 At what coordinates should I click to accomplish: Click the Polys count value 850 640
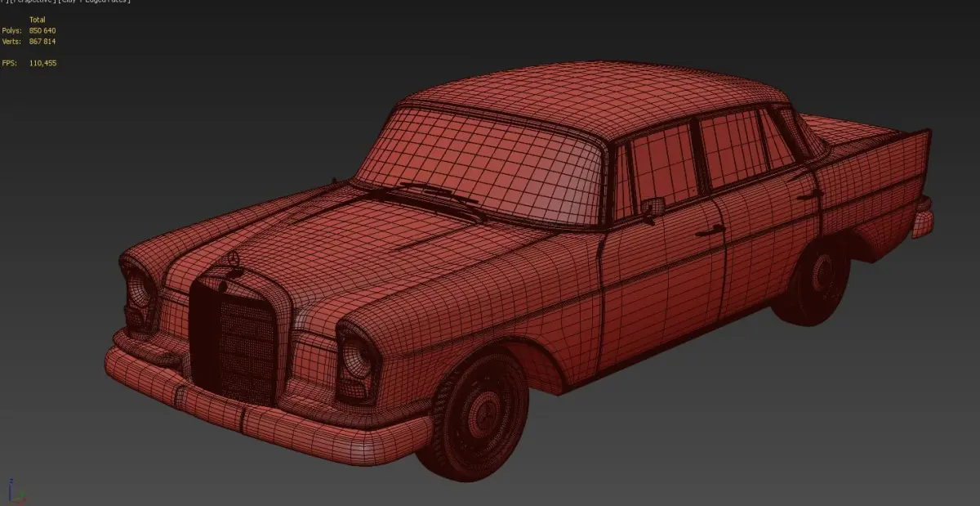(42, 30)
